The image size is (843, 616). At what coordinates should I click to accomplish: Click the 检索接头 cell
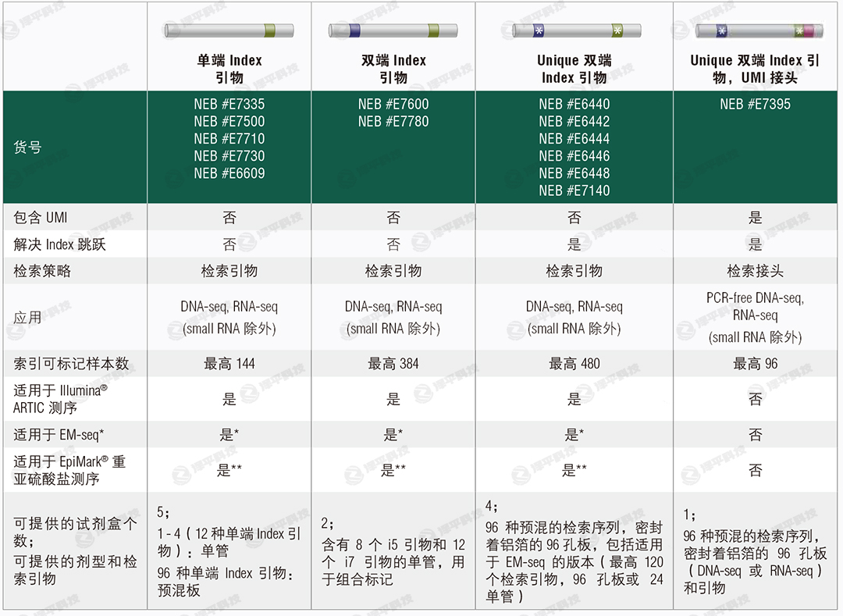coord(755,271)
